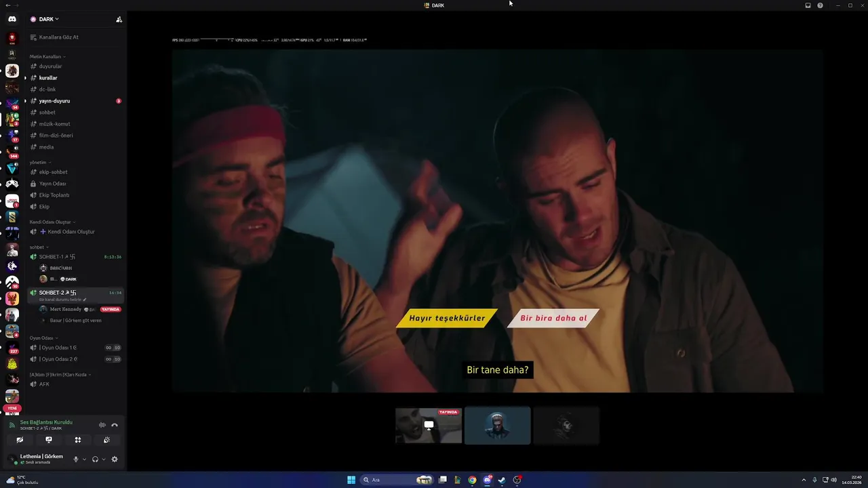This screenshot has height=488, width=868.
Task: Open Discord direct messages home icon
Action: tap(12, 19)
